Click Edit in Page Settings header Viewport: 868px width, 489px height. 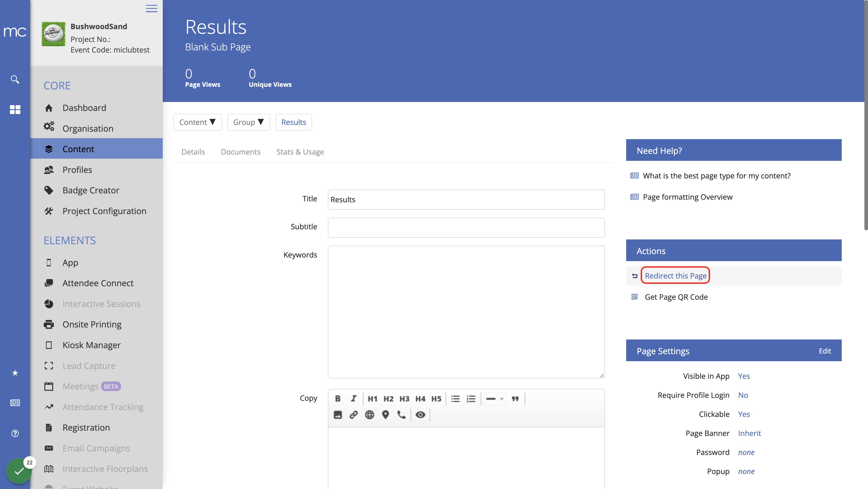(x=825, y=351)
